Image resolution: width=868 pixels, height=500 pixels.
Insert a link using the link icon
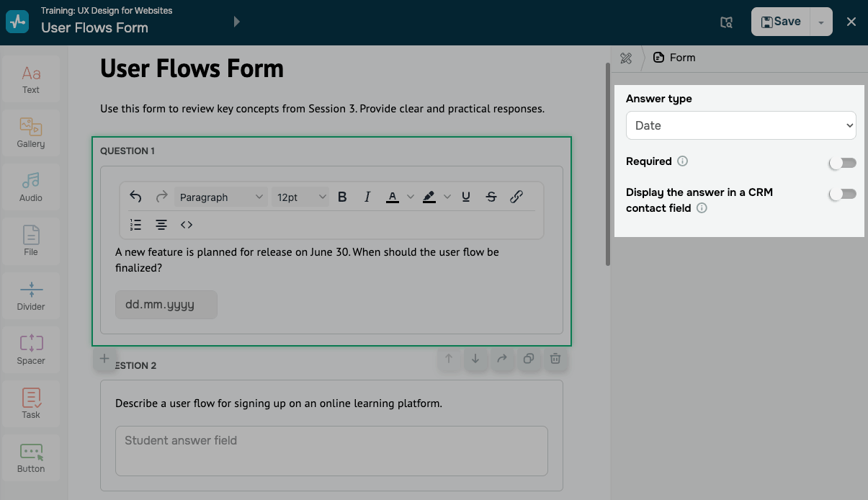pos(516,197)
